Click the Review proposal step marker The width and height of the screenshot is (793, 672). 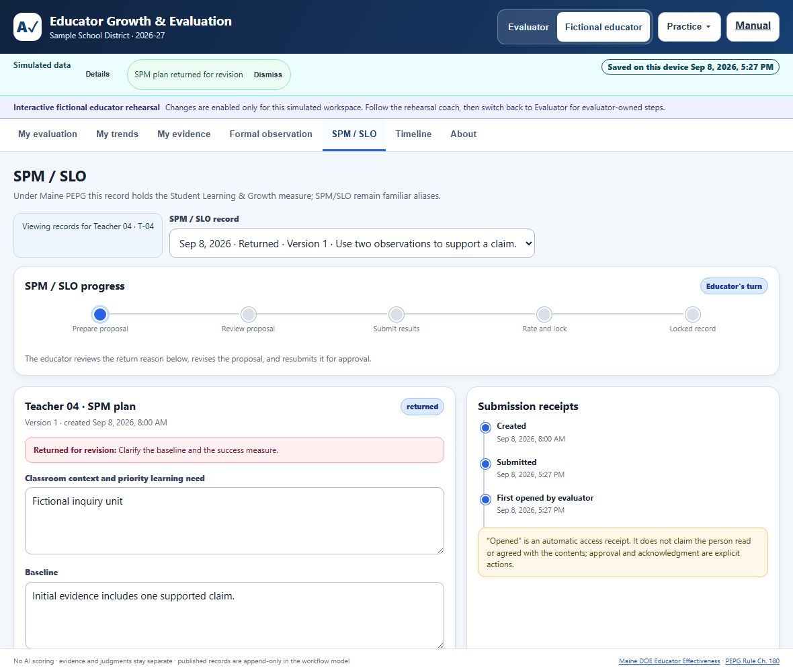(x=249, y=314)
